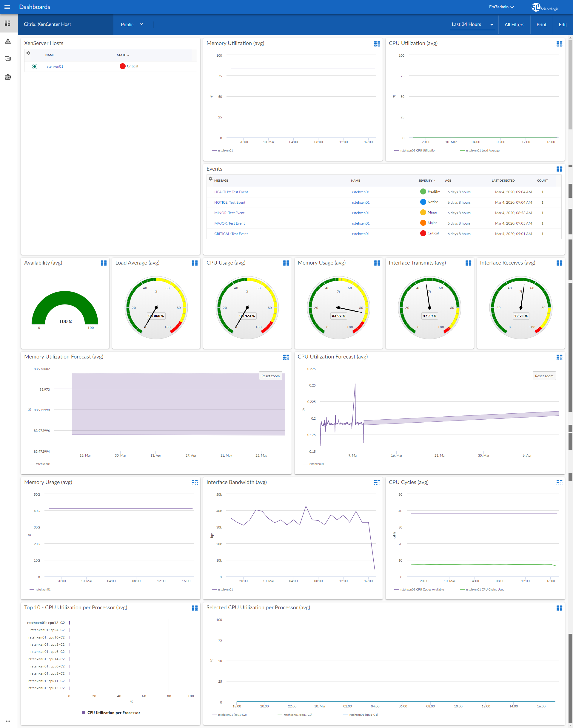Click the ScienceLogic logo
The height and width of the screenshot is (728, 573).
545,7
